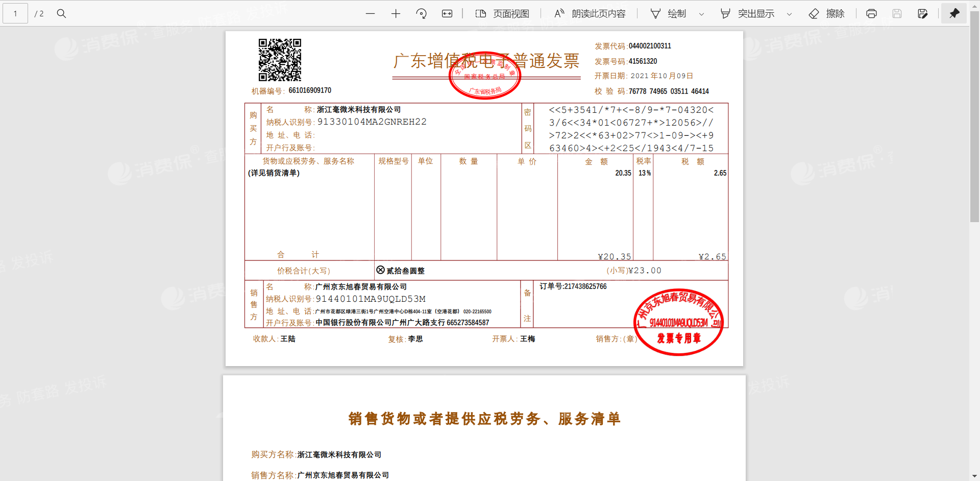Select the 突出显示 highlight tool
The width and height of the screenshot is (980, 481).
[x=747, y=14]
